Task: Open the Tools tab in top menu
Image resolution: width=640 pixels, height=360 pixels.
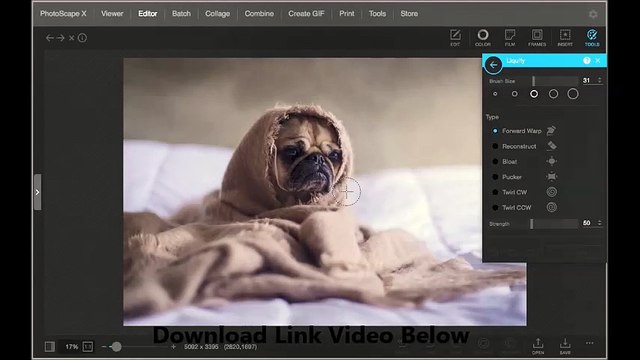Action: (x=377, y=13)
